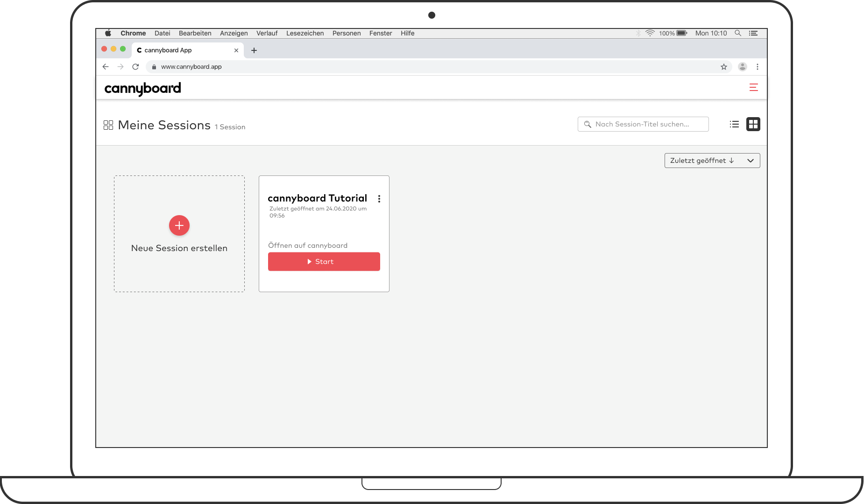The height and width of the screenshot is (504, 864).
Task: Open the Verlauf menu
Action: pyautogui.click(x=267, y=33)
